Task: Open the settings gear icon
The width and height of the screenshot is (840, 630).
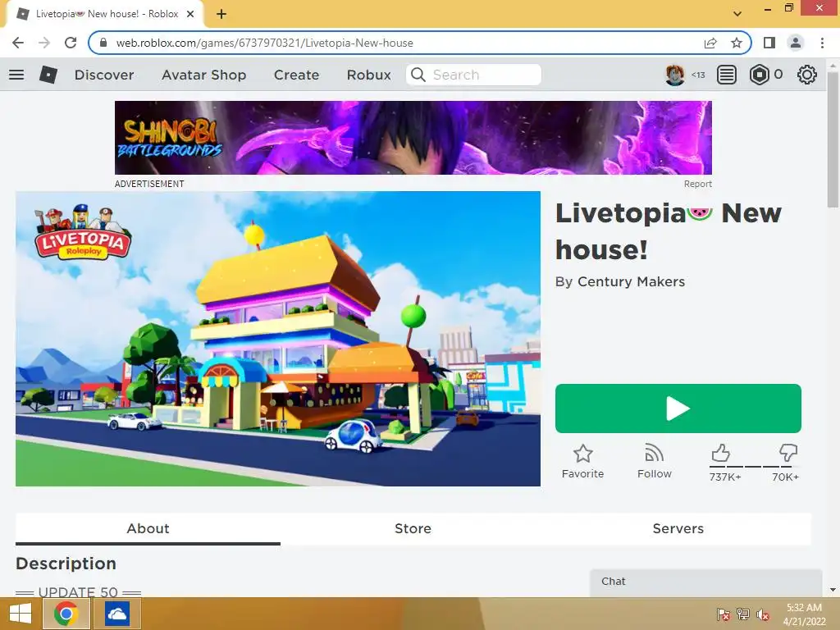Action: [x=807, y=75]
